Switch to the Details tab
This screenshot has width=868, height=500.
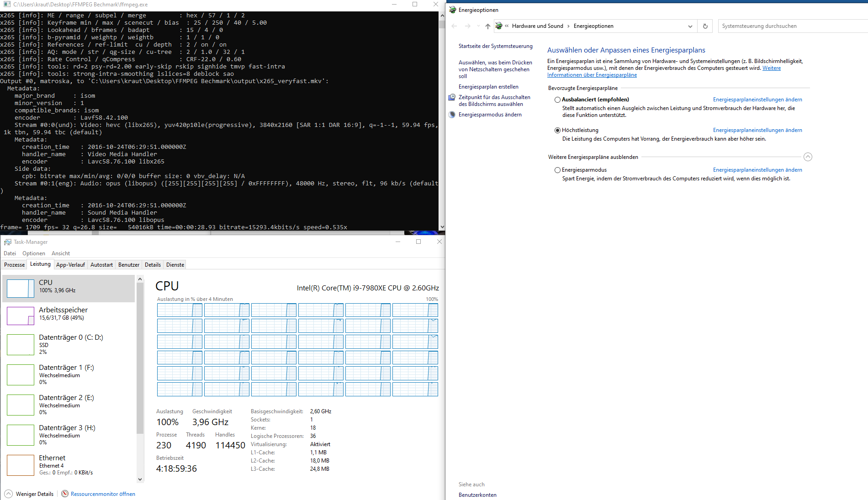coord(153,265)
